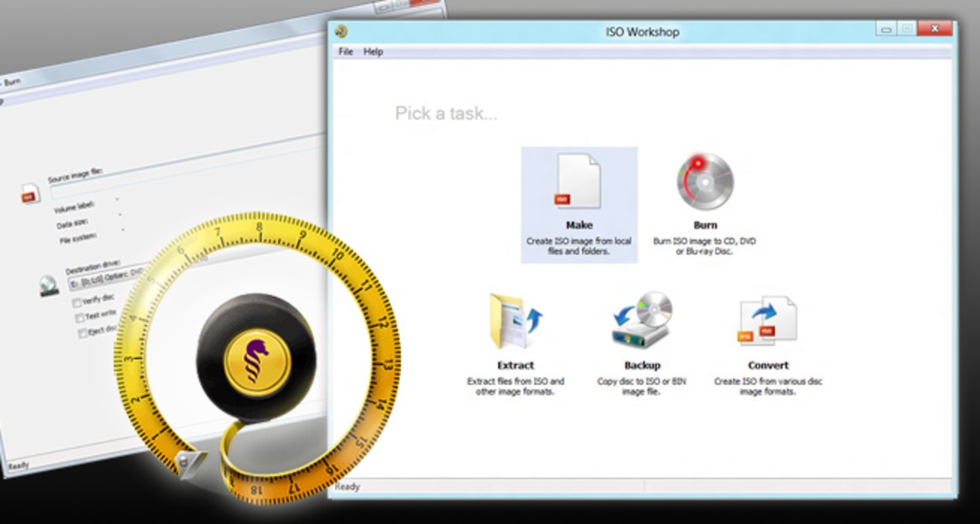The image size is (980, 524).
Task: Open the Help menu
Action: [373, 52]
